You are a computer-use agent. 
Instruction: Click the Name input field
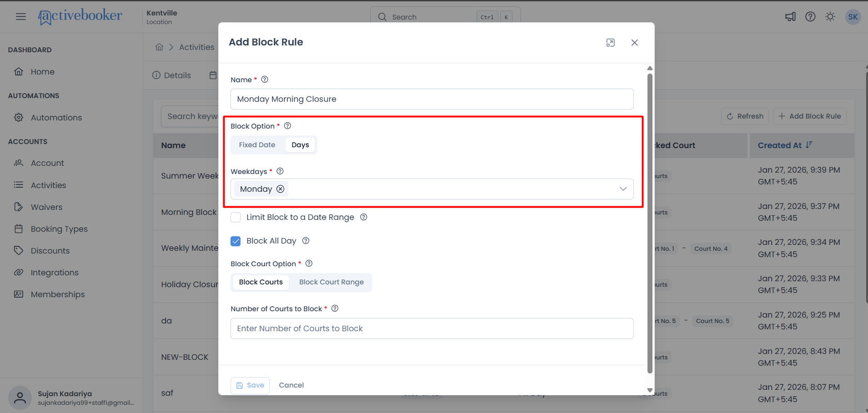tap(432, 99)
